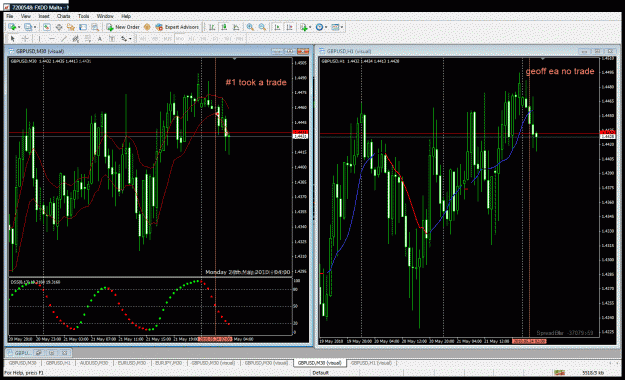This screenshot has height=380, width=625.
Task: Switch chart to bar chart
Action: [x=212, y=27]
